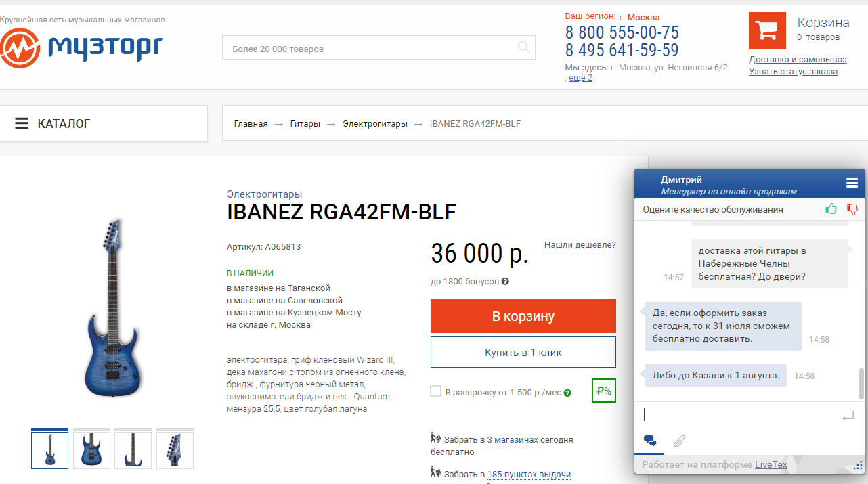Click the В корзину button

click(x=523, y=316)
